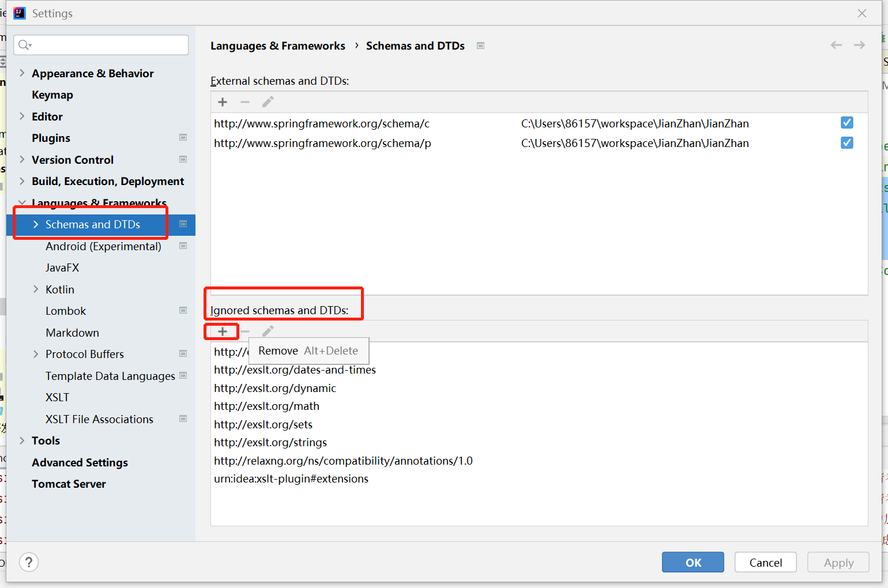Expand the Appearance & Behavior section
This screenshot has width=888, height=588.
[x=21, y=73]
